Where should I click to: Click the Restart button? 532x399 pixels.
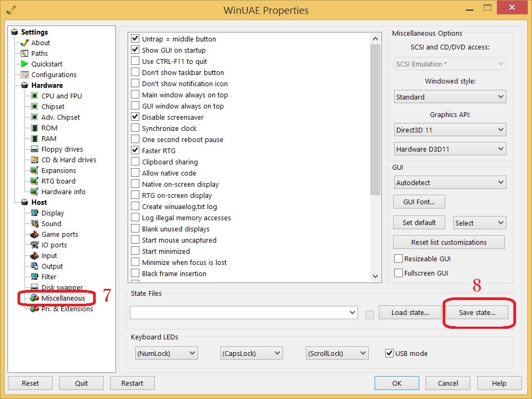coord(132,384)
